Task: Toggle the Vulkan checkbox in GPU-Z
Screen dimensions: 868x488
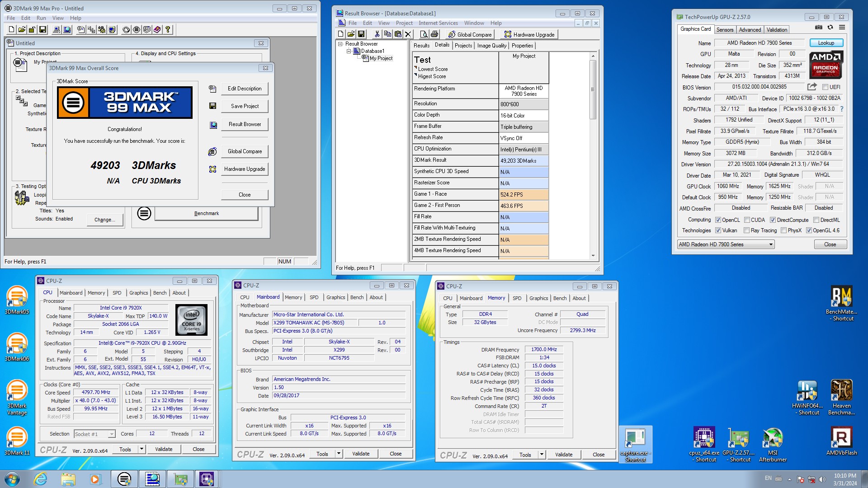Action: 718,230
